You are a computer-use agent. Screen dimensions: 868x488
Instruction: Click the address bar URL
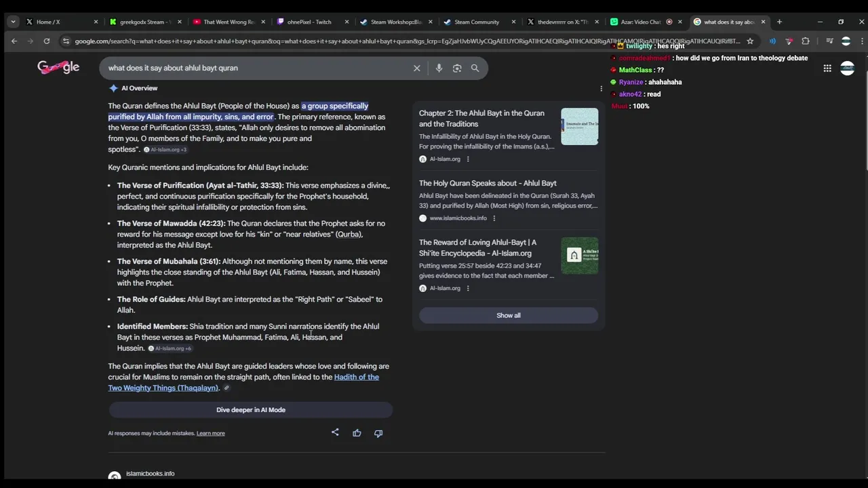click(407, 41)
